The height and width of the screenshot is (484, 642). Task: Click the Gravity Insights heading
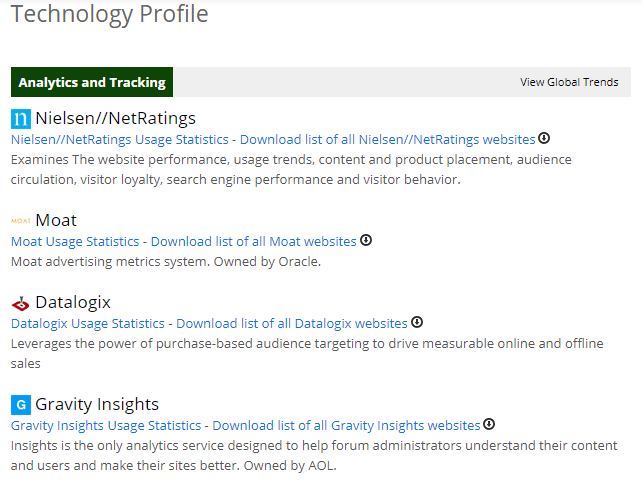click(97, 404)
